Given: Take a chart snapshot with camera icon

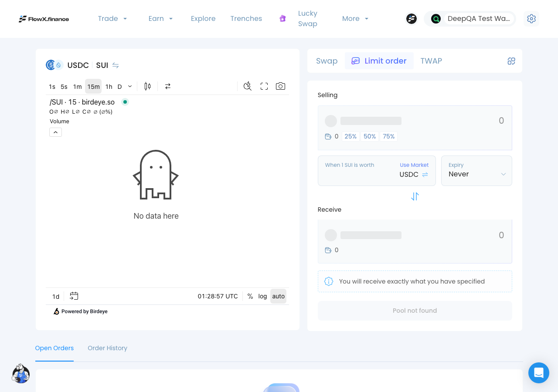Looking at the screenshot, I should point(281,86).
